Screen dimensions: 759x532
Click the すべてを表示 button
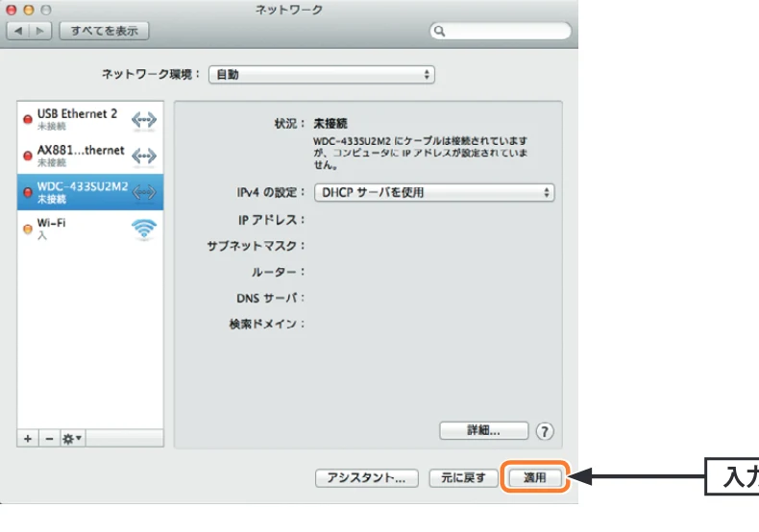104,31
